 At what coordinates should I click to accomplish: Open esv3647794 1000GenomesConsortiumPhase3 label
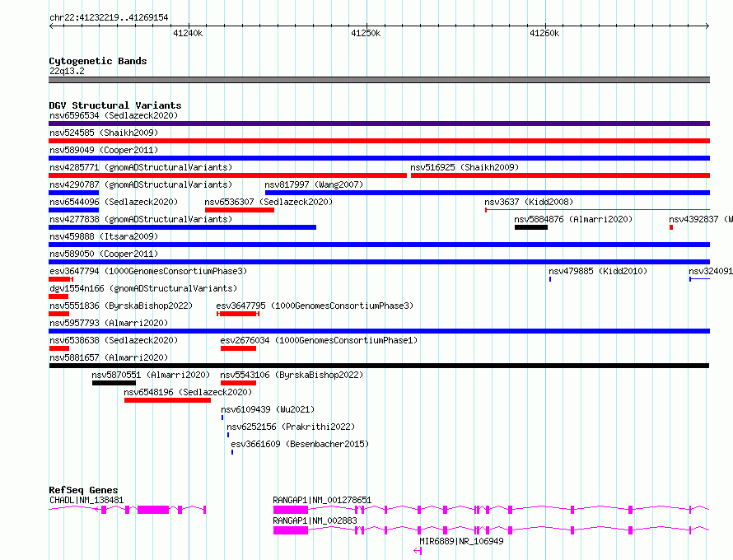coord(148,271)
